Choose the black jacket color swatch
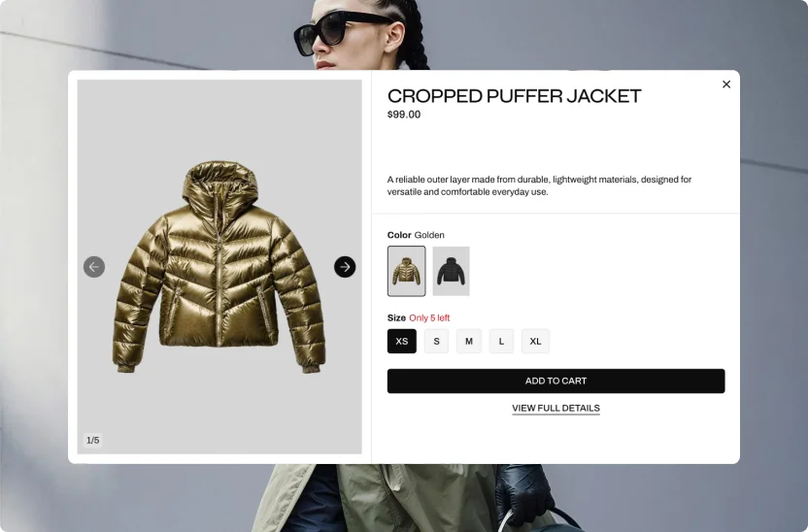808x532 pixels. (x=451, y=271)
